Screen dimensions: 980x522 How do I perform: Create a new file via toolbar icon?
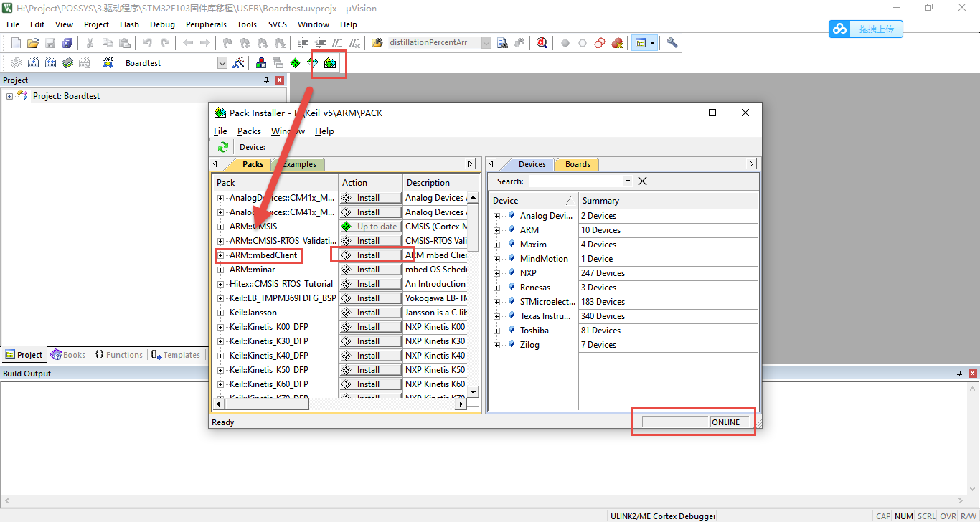[16, 43]
